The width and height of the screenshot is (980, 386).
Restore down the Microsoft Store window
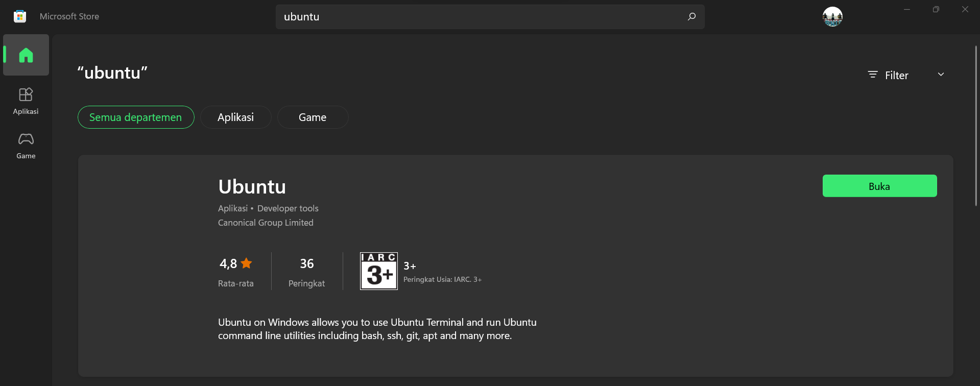click(x=936, y=9)
